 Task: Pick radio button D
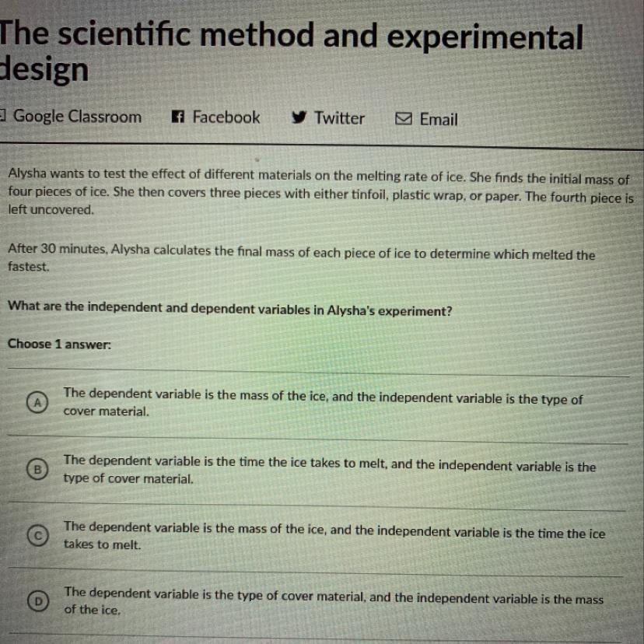[35, 600]
